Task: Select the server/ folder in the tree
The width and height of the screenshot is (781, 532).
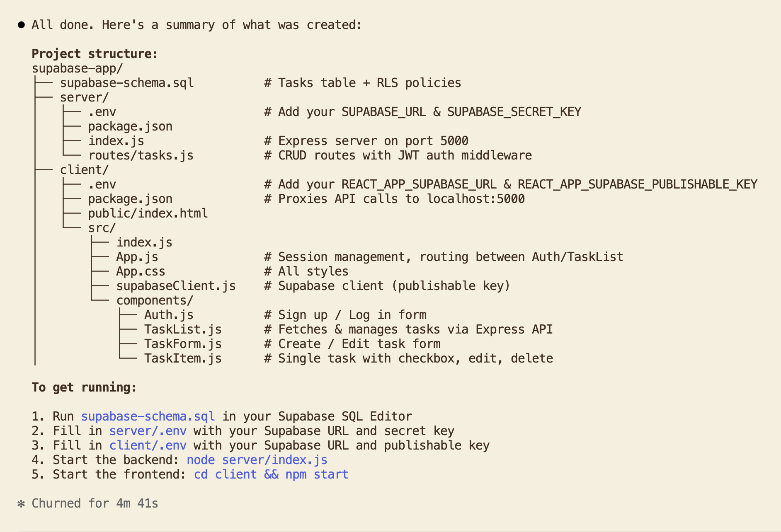Action: pos(84,97)
